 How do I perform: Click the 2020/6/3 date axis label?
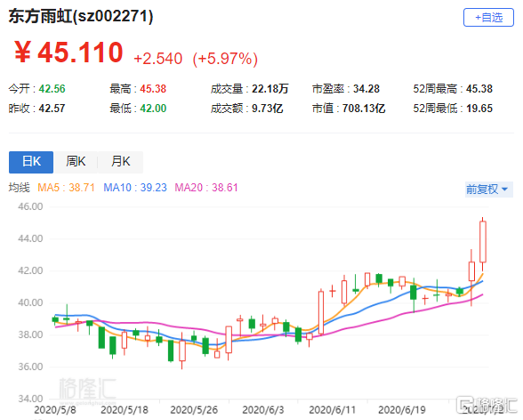[263, 410]
